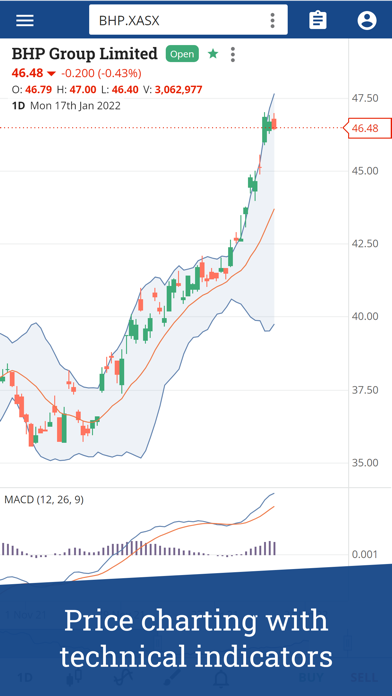Tap the BHP.XASX symbol search field

tap(188, 20)
